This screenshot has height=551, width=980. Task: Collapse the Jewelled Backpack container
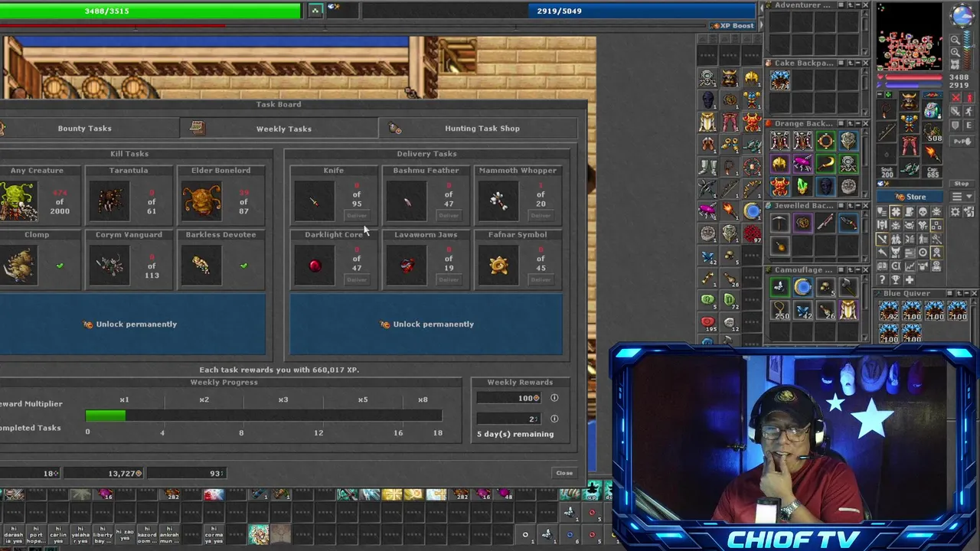pos(858,205)
